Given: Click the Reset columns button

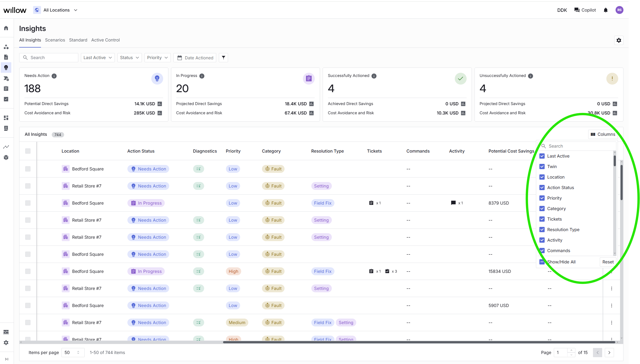Looking at the screenshot, I should (608, 262).
